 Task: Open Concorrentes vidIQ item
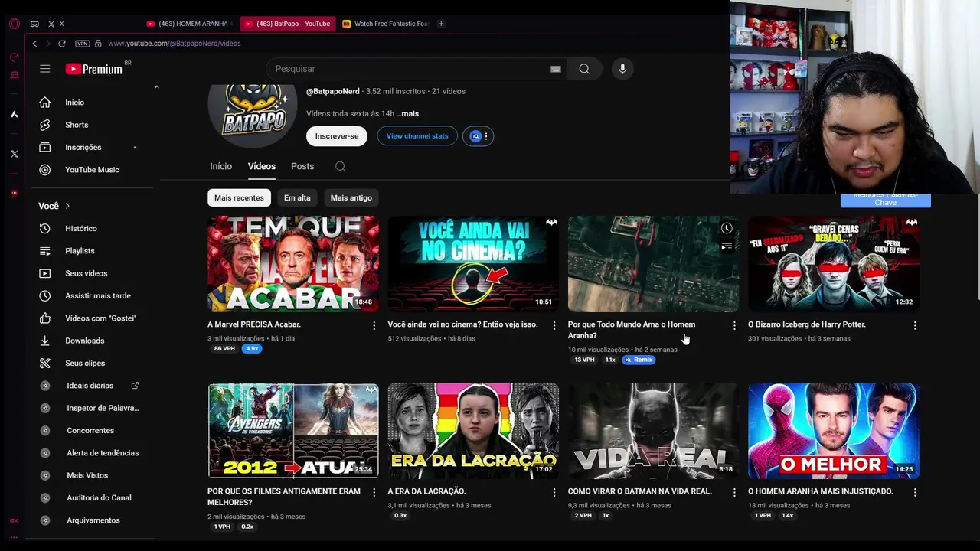90,430
